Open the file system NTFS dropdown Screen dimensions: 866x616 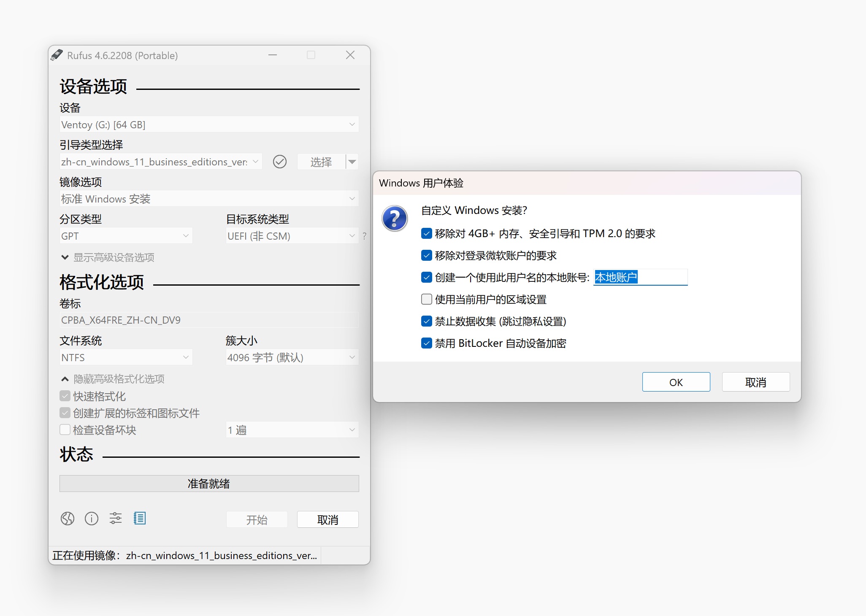(x=126, y=357)
